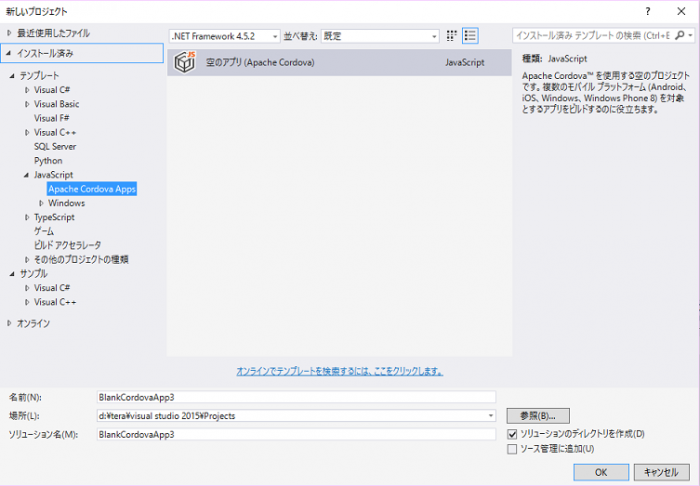The height and width of the screenshot is (486, 700).
Task: Switch to the small icons view
Action: (452, 35)
